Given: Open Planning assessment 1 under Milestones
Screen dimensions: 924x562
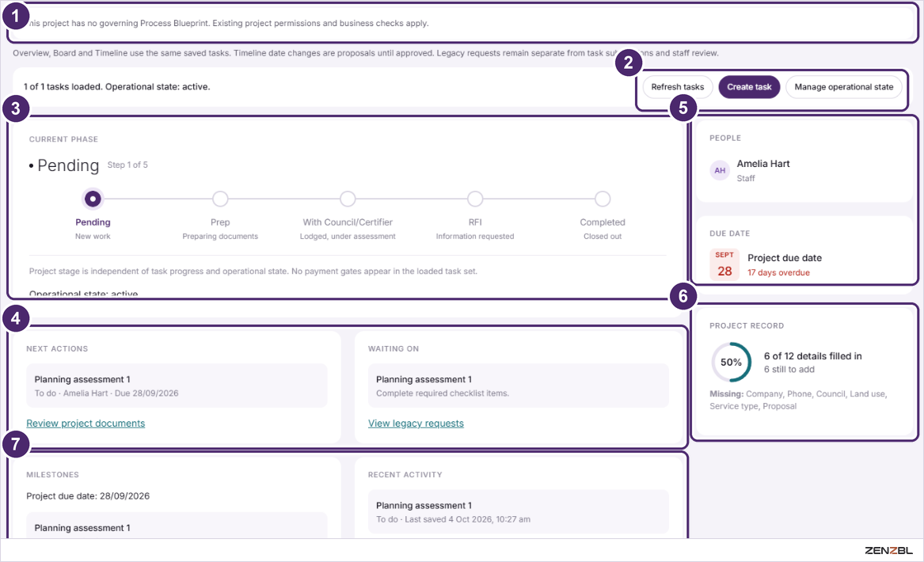Looking at the screenshot, I should 177,526.
